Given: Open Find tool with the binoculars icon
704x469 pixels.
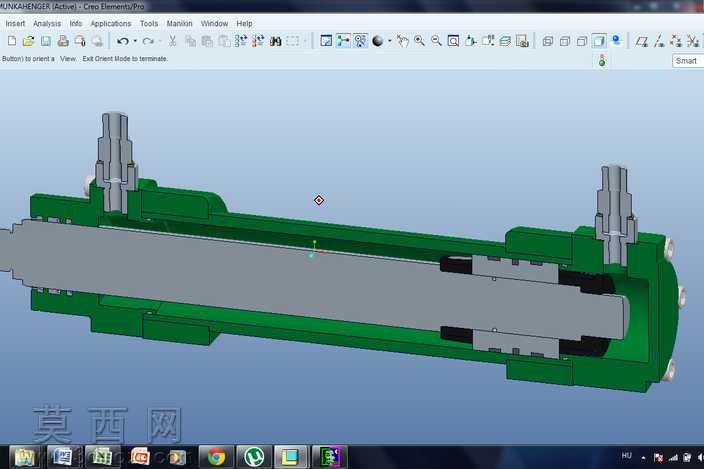Looking at the screenshot, I should pos(275,41).
